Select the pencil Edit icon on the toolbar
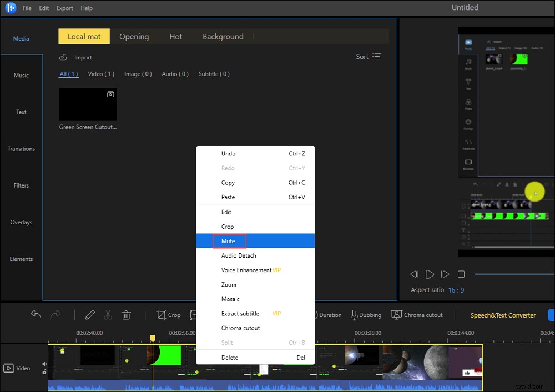The width and height of the screenshot is (555, 392). point(90,315)
